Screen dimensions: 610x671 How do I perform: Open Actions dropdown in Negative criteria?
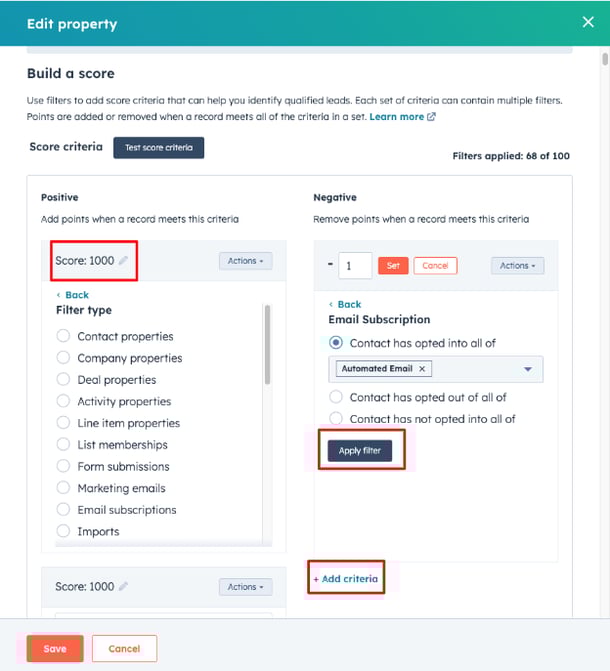tap(518, 266)
